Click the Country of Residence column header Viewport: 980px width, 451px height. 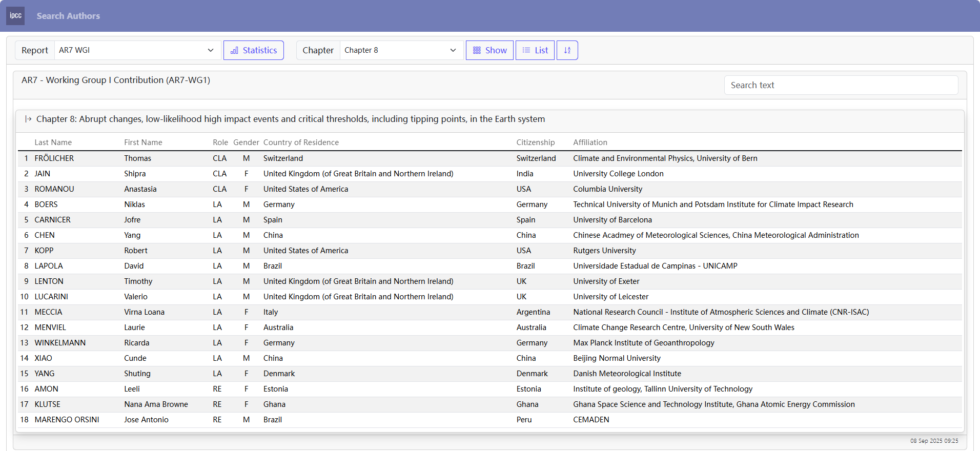point(301,142)
